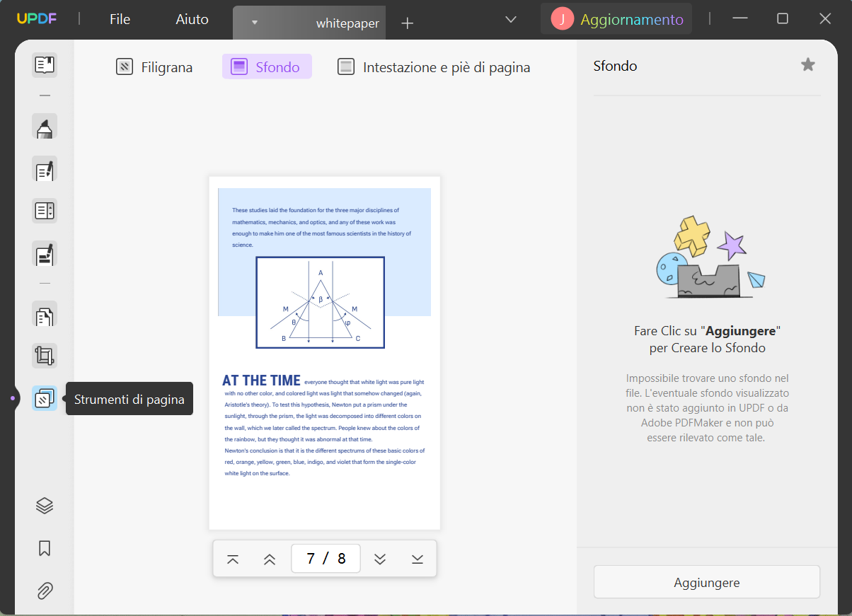The height and width of the screenshot is (616, 852).
Task: Click the Sfondo panel title
Action: tap(615, 66)
